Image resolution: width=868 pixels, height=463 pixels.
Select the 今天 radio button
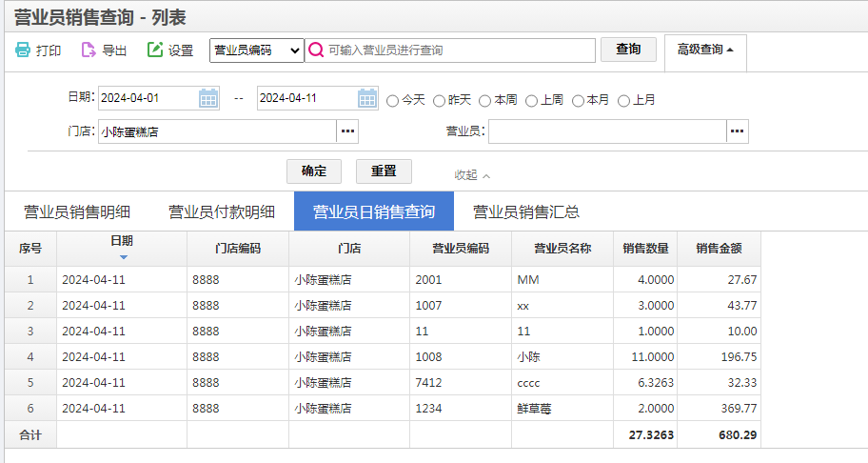(392, 101)
